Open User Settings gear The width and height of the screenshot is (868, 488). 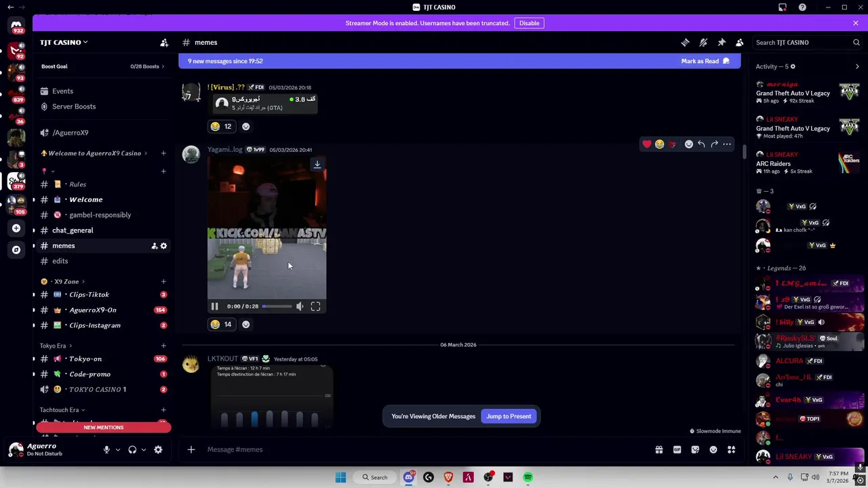(158, 449)
